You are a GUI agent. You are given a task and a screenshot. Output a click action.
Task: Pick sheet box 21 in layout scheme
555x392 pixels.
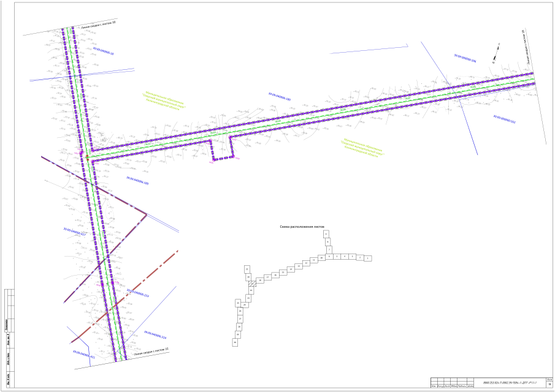coord(247,269)
